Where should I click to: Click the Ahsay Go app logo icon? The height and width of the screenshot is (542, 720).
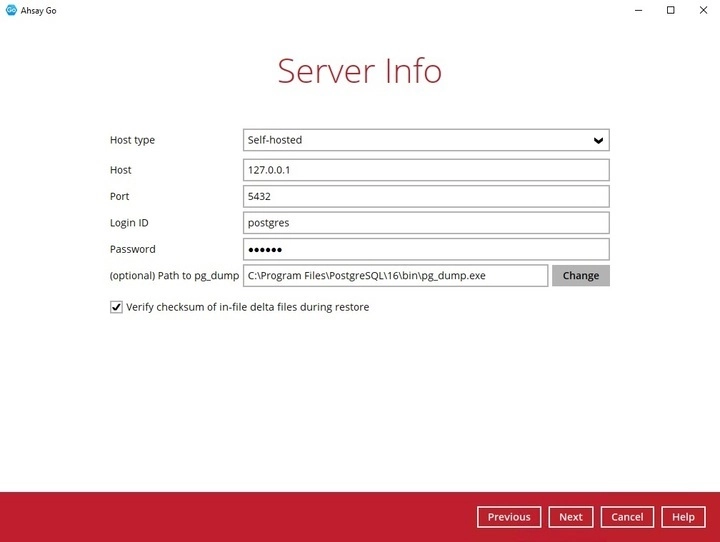tap(11, 10)
